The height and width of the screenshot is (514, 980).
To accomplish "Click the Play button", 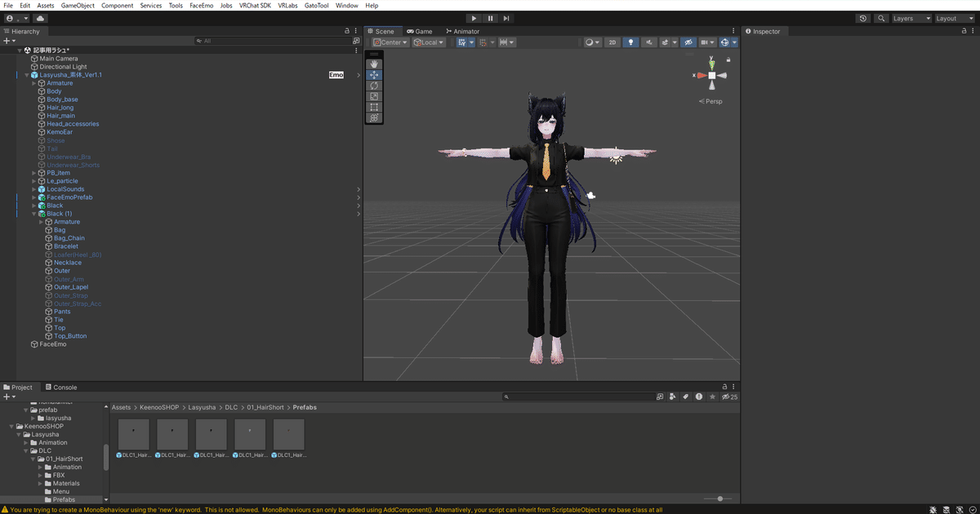I will point(474,18).
